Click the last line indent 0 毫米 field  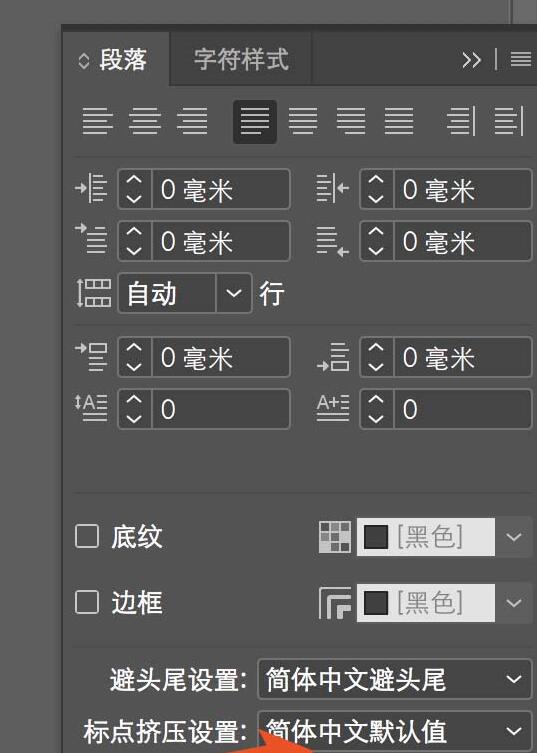tap(463, 241)
